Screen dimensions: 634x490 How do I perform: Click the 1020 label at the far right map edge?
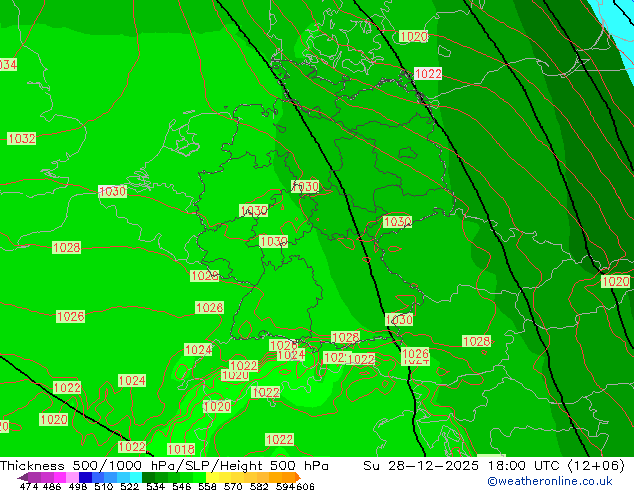pos(615,281)
